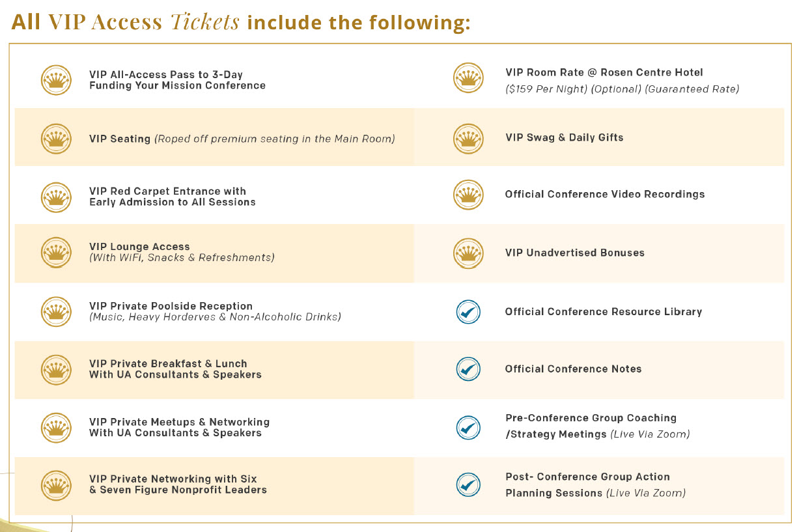Click crown icon beside VIP Private Breakfast & Lunch
The height and width of the screenshot is (532, 812).
pos(56,369)
